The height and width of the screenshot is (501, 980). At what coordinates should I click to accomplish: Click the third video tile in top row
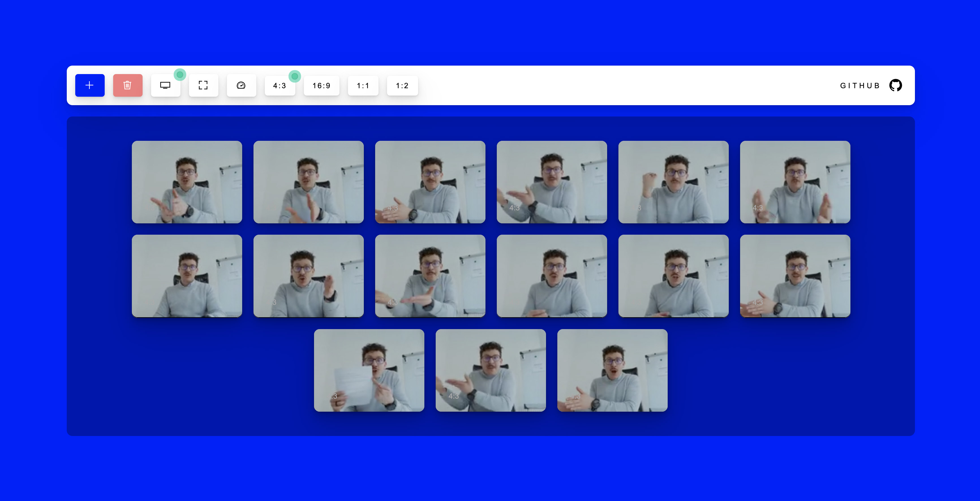(430, 182)
